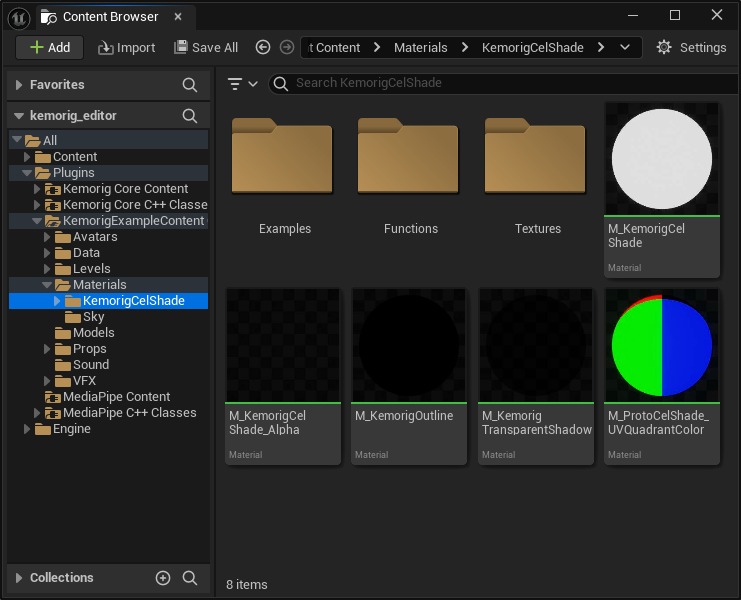Select the Sky folder in tree
This screenshot has width=741, height=600.
point(94,317)
